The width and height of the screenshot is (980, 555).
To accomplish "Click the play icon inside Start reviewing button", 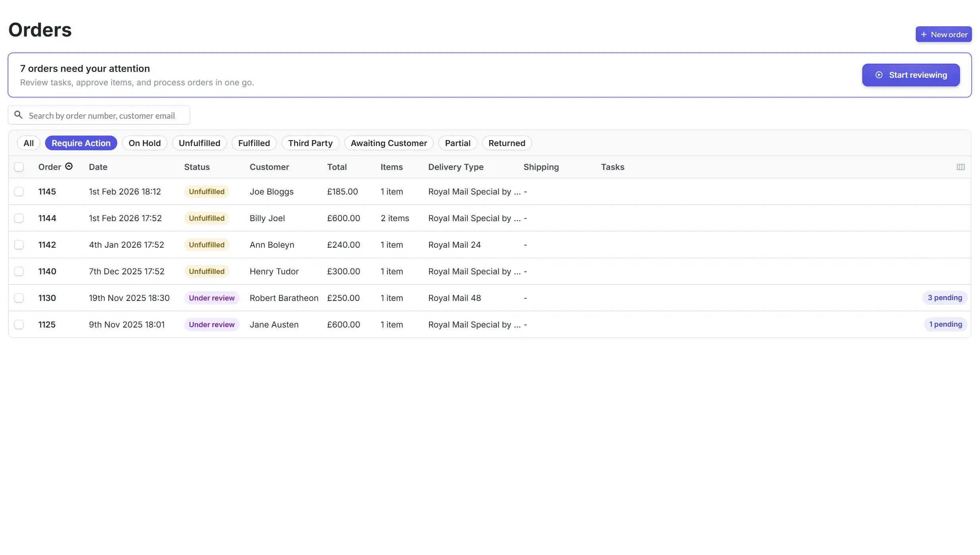I will (x=878, y=75).
